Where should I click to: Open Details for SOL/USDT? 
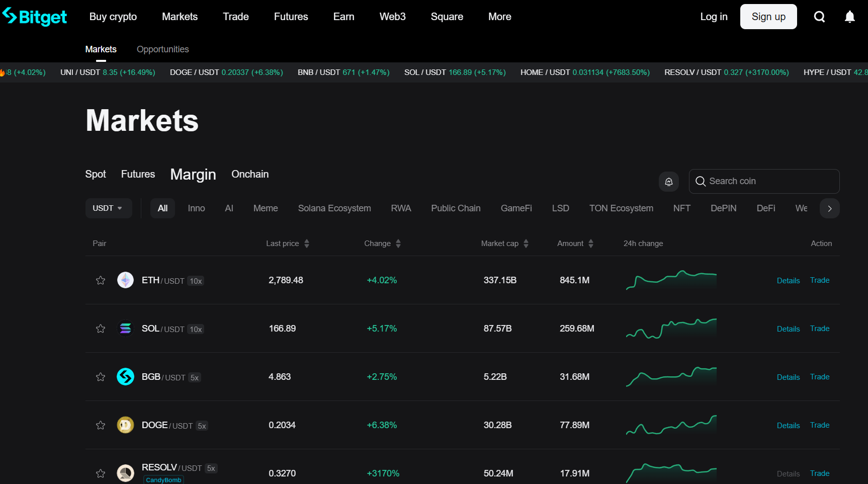(x=788, y=329)
